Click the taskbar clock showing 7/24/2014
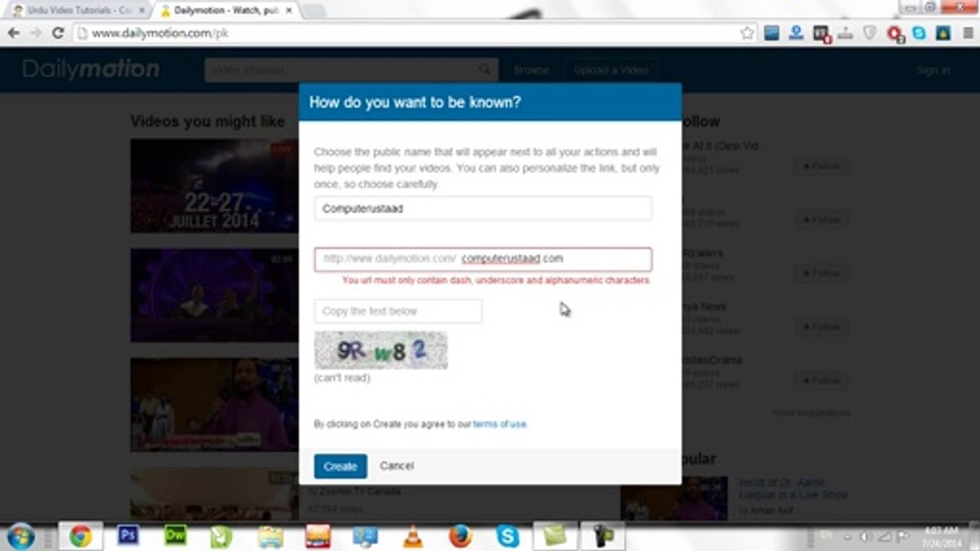980x551 pixels. coord(941,536)
